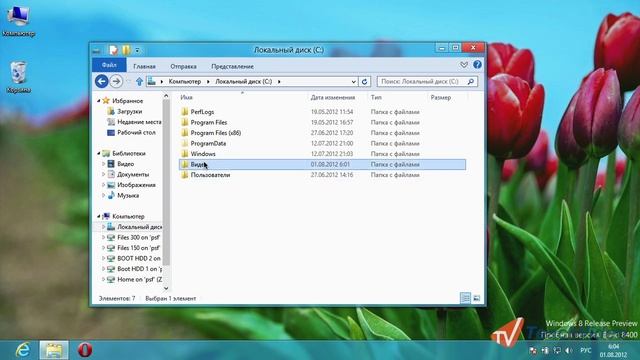Image resolution: width=640 pixels, height=360 pixels.
Task: Open the Компьютер desktop icon
Action: coord(18,21)
